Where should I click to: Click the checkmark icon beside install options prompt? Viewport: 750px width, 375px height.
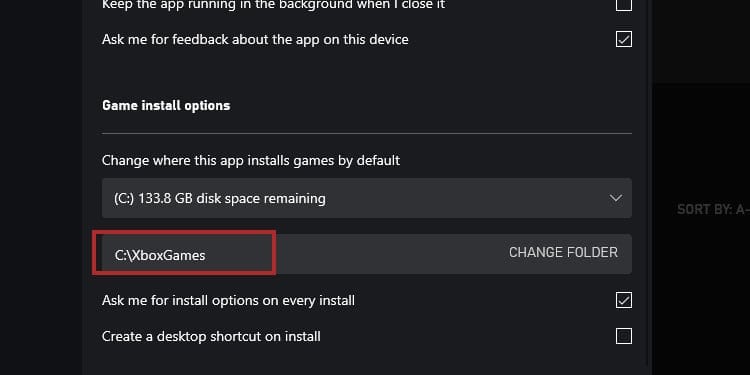[624, 300]
